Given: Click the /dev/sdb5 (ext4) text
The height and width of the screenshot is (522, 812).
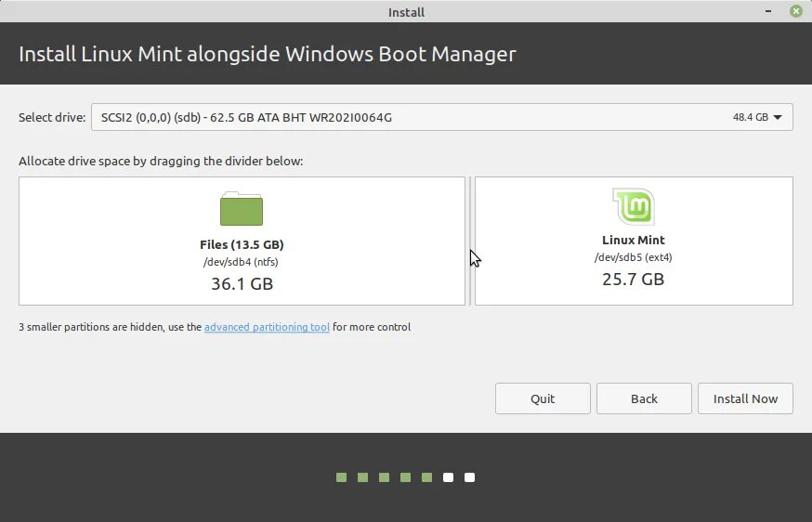Looking at the screenshot, I should pyautogui.click(x=634, y=257).
